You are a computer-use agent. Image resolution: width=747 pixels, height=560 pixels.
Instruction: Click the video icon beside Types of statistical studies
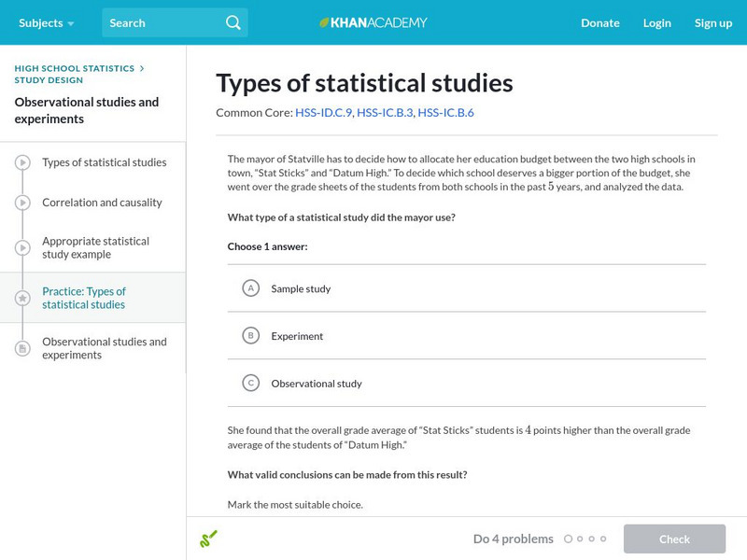[x=22, y=162]
